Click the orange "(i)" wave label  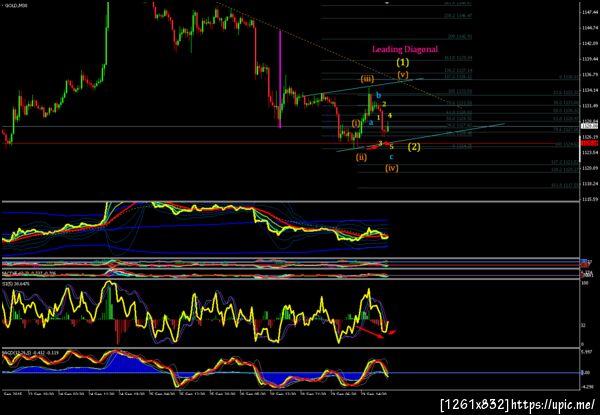coord(356,123)
